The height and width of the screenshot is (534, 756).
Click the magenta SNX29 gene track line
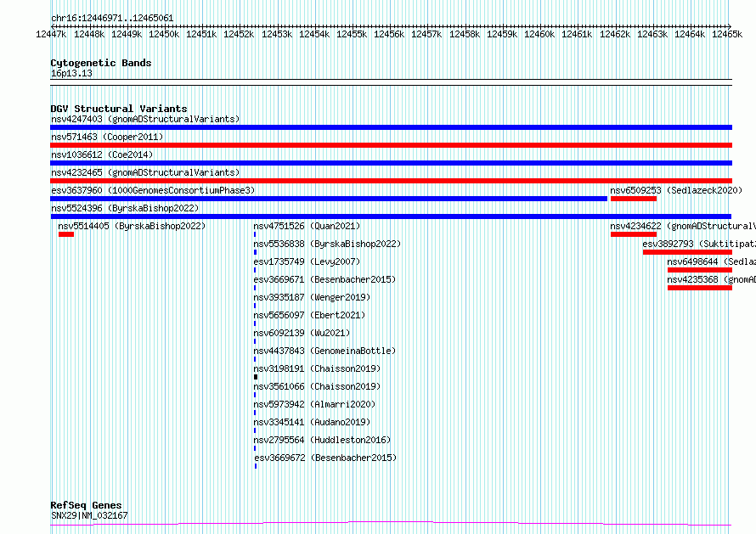pos(391,524)
